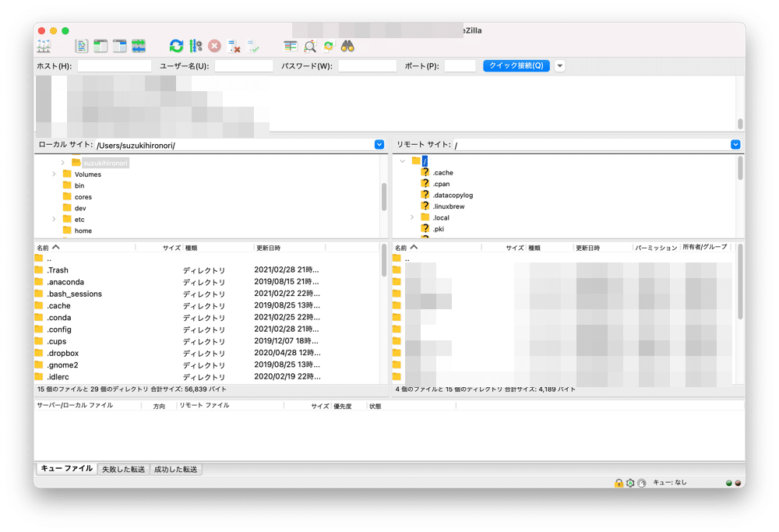Viewport: 779px width, 532px height.
Task: Click the speed limit gauge icon
Action: coord(641,483)
